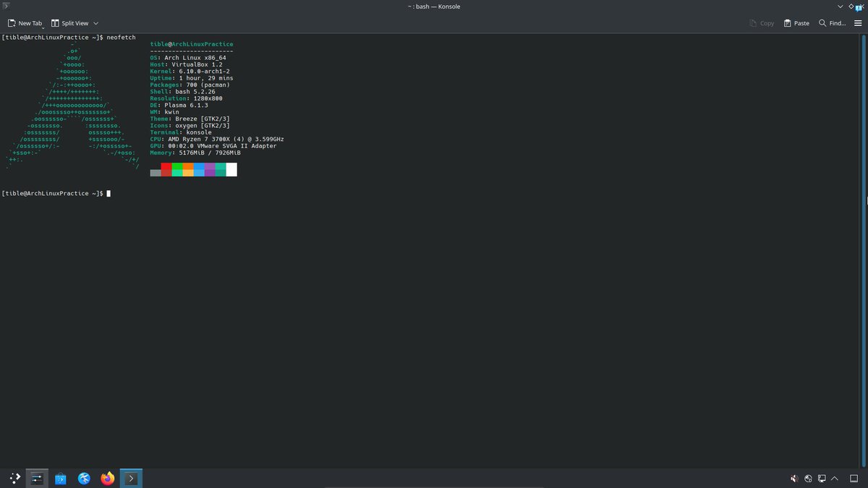Image resolution: width=868 pixels, height=488 pixels.
Task: Click the 'OS: Arch Linux x86_64' line
Action: tap(188, 58)
